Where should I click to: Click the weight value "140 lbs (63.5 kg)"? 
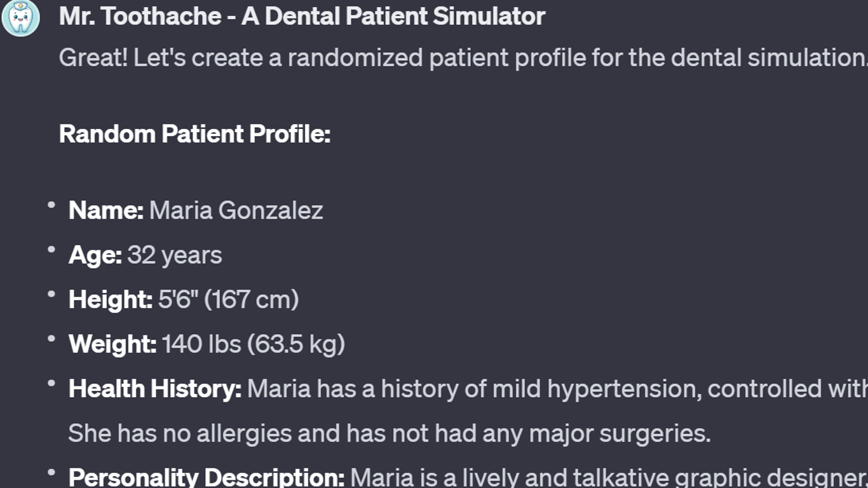(x=253, y=344)
